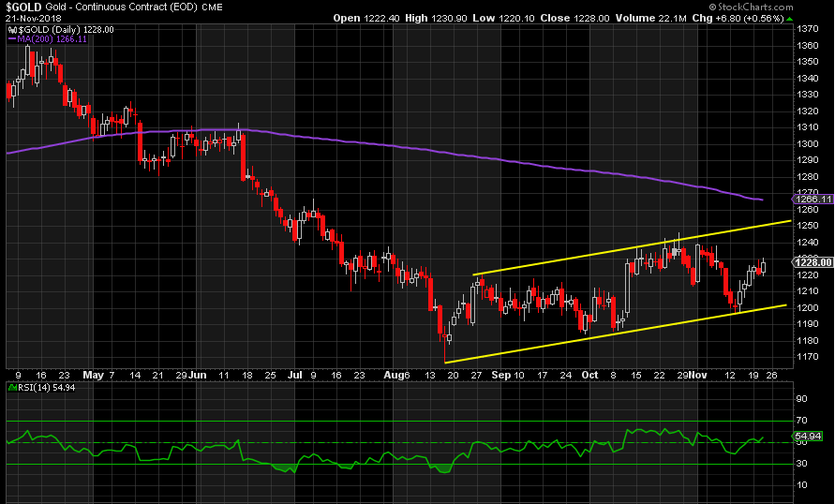The height and width of the screenshot is (504, 835).
Task: Select the MA(200) 1266.11 legend label
Action: tap(53, 39)
